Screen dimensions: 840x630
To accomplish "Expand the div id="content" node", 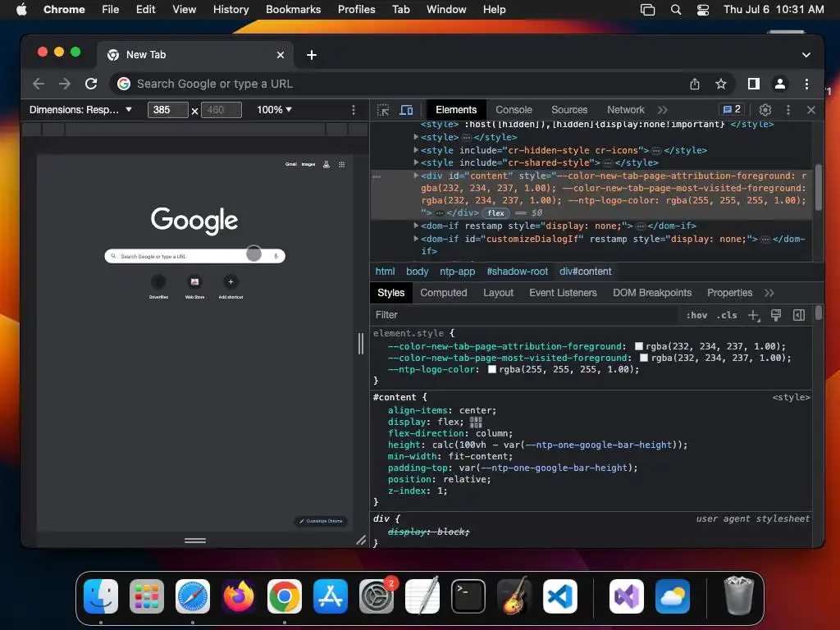I will [x=416, y=176].
